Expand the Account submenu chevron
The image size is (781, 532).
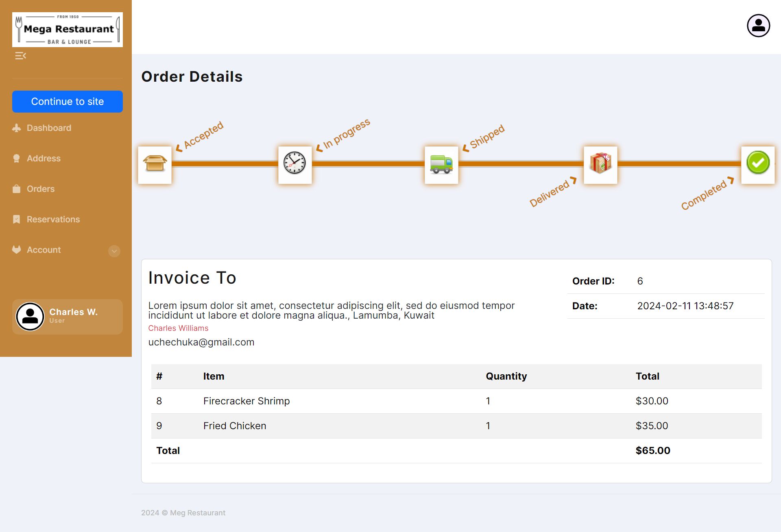(x=114, y=251)
